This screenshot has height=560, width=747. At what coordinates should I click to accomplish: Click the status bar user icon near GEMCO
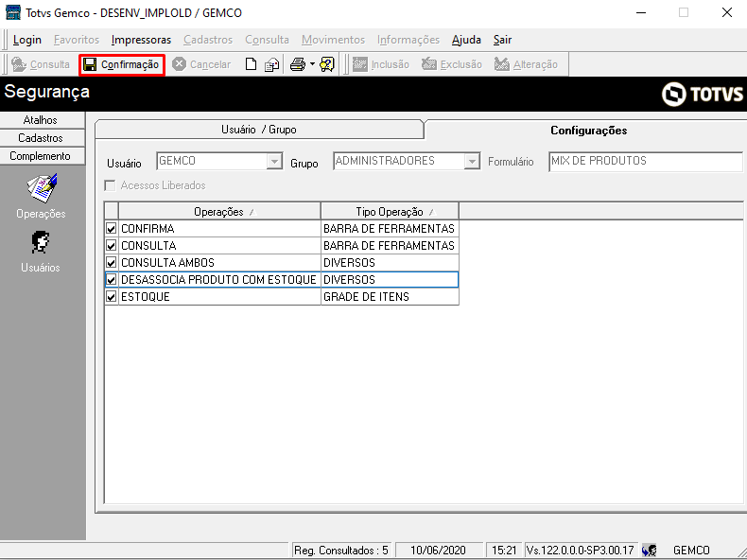[x=649, y=551]
